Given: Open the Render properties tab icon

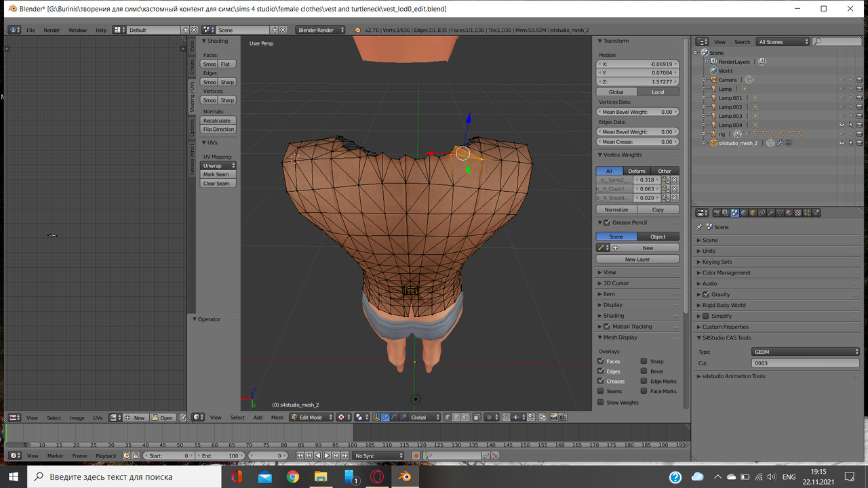Looking at the screenshot, I should coord(716,213).
